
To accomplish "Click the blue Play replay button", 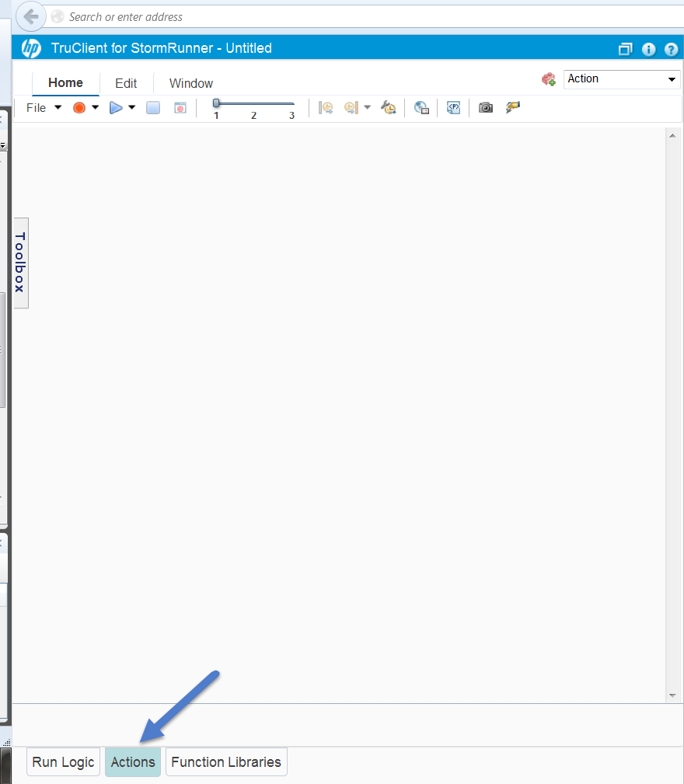I will pyautogui.click(x=116, y=107).
